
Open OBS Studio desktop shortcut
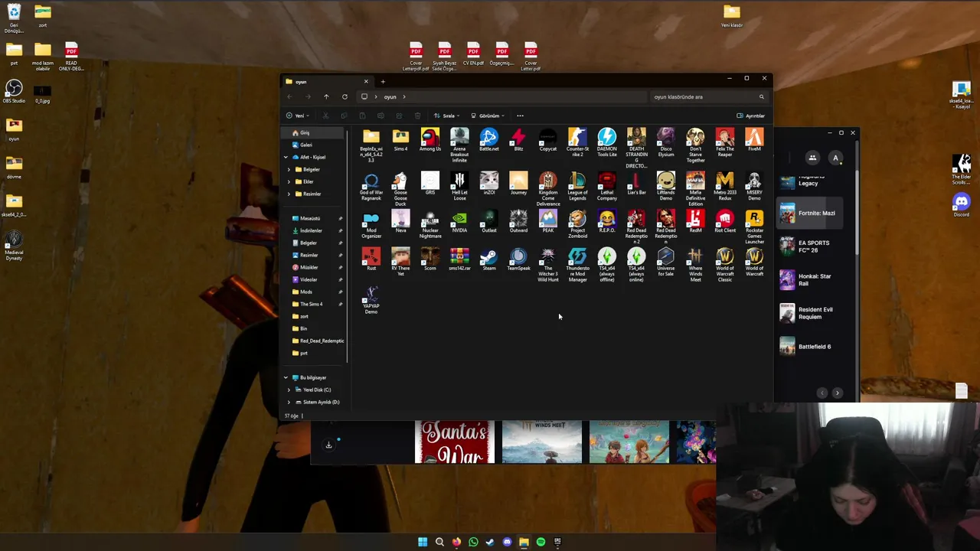(14, 92)
